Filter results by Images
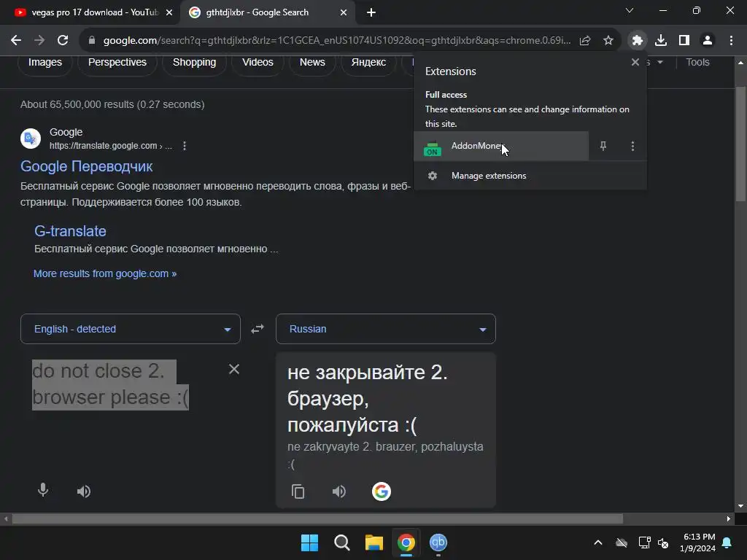747x560 pixels. point(44,63)
